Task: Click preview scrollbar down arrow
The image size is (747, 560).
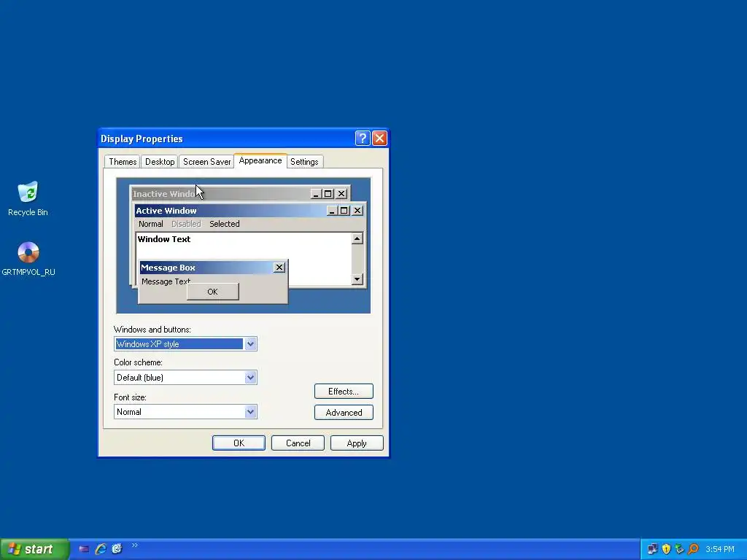Action: [357, 279]
